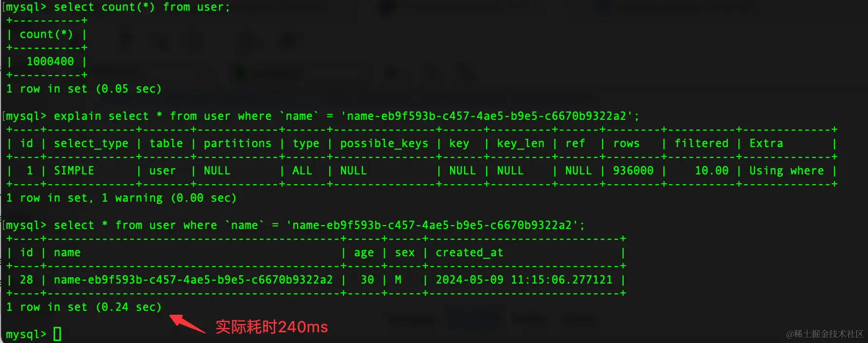Click the red 实际耗时240ms annotation text
Screen dimensions: 868x343
[x=272, y=327]
